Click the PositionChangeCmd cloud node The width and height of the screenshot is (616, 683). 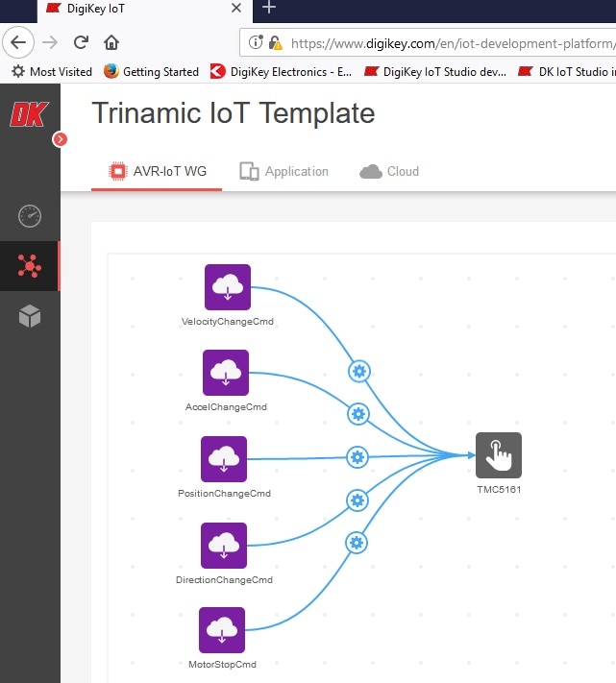pyautogui.click(x=224, y=459)
